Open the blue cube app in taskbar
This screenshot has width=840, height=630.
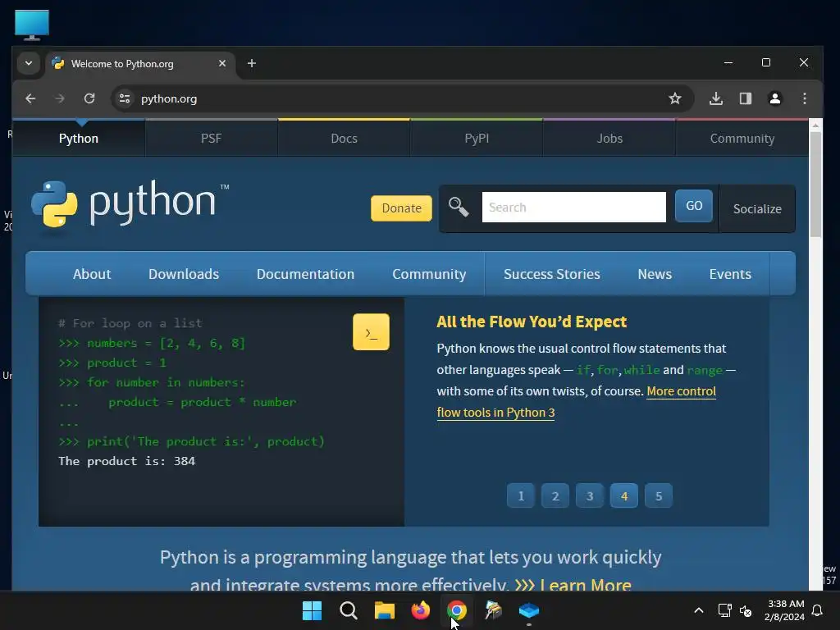pyautogui.click(x=529, y=610)
